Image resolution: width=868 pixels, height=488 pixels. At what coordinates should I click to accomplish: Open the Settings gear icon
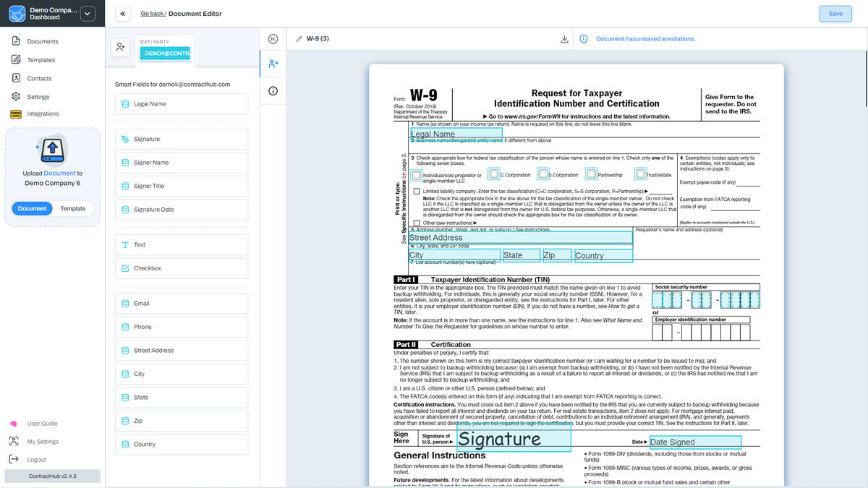pyautogui.click(x=16, y=96)
